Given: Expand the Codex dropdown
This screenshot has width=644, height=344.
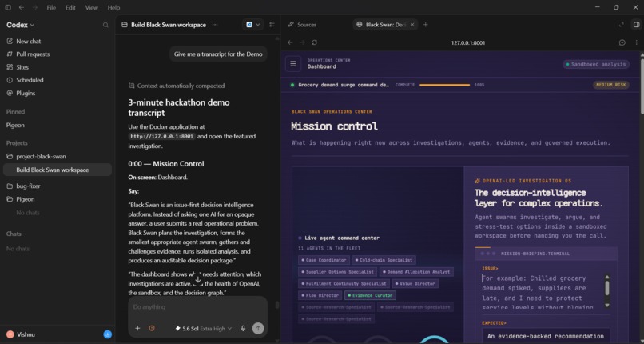Looking at the screenshot, I should 20,25.
